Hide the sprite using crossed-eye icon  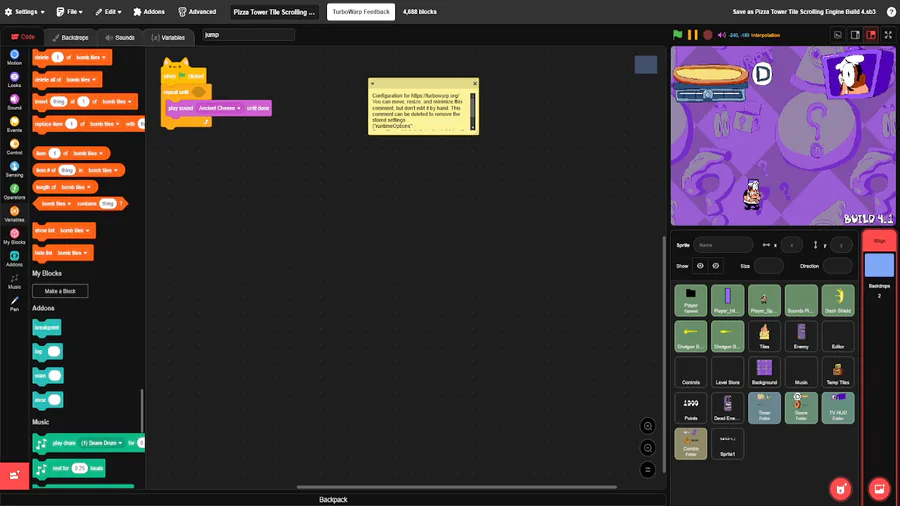pos(716,266)
